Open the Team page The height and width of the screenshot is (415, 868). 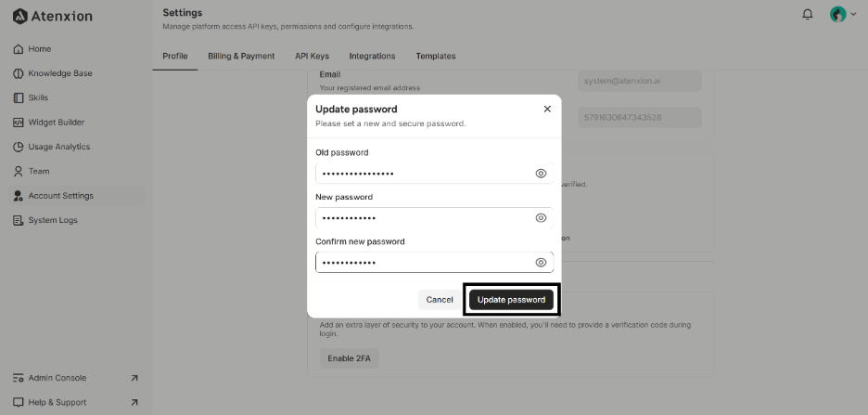pos(32,171)
